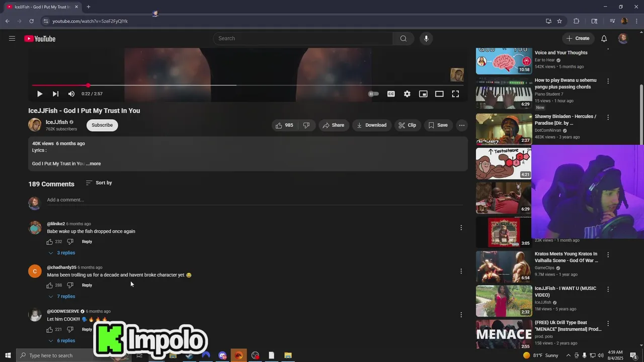
Task: Go to YouTube home via logo
Action: [40, 39]
